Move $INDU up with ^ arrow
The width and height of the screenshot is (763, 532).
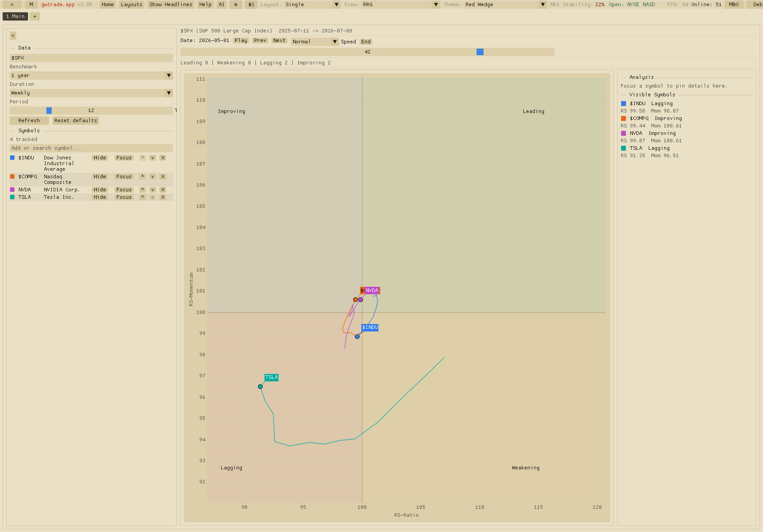[142, 158]
